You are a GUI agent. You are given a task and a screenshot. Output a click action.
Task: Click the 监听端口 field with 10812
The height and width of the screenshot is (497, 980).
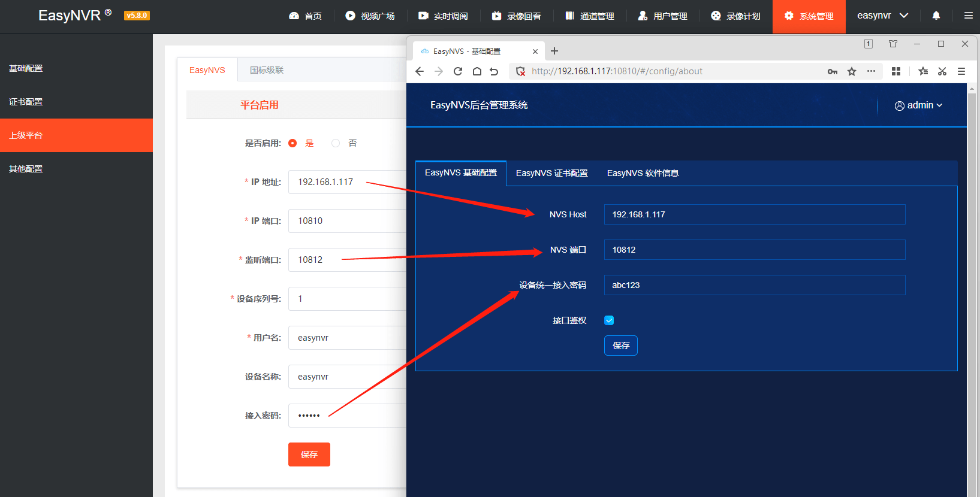347,260
